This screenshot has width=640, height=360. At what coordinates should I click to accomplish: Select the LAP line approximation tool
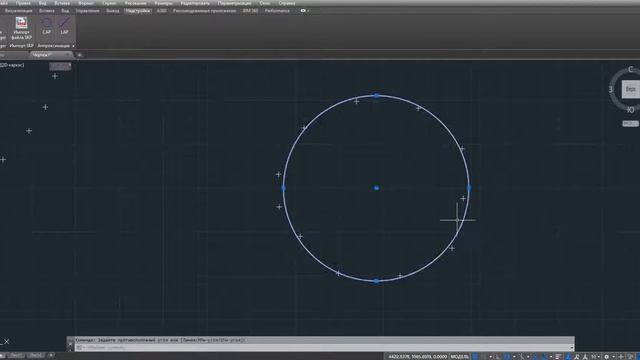64,26
